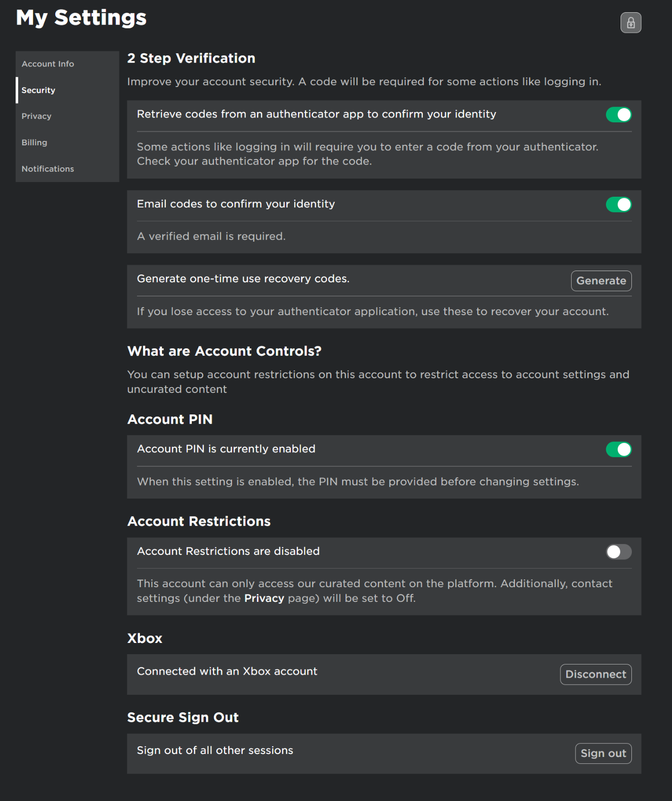Click the My Settings page heading
Screen dimensions: 672x801
pos(81,18)
